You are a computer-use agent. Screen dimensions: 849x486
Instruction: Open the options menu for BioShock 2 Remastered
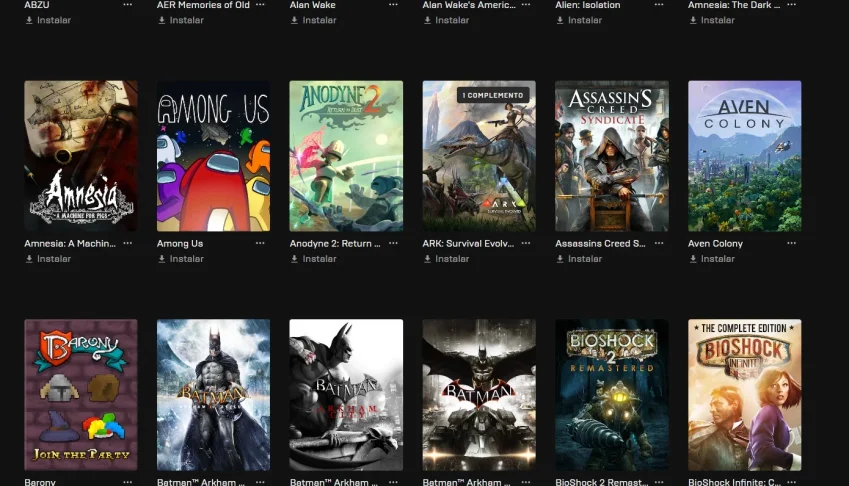[x=659, y=482]
